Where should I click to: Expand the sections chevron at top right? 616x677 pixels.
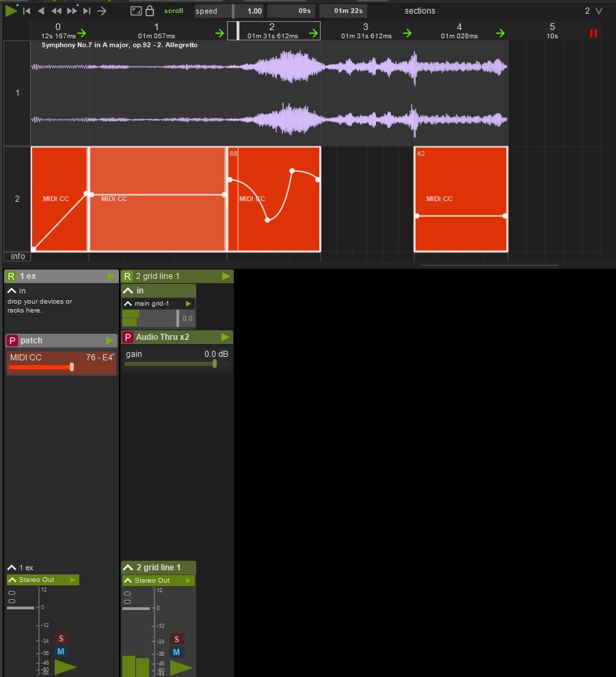pos(599,11)
